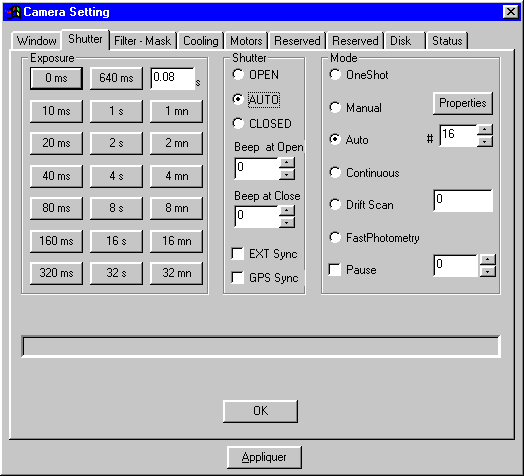Select the OPEN shutter radio button
The height and width of the screenshot is (476, 524).
(238, 75)
